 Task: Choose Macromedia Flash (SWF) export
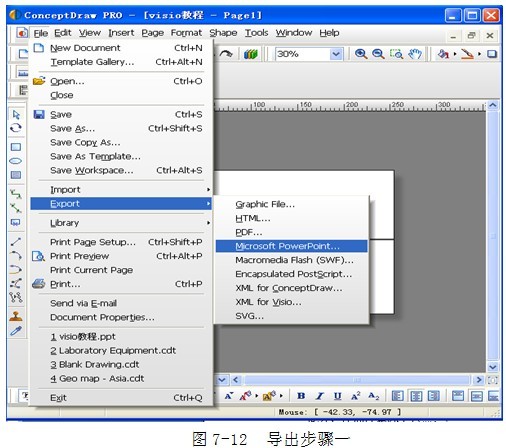click(292, 260)
